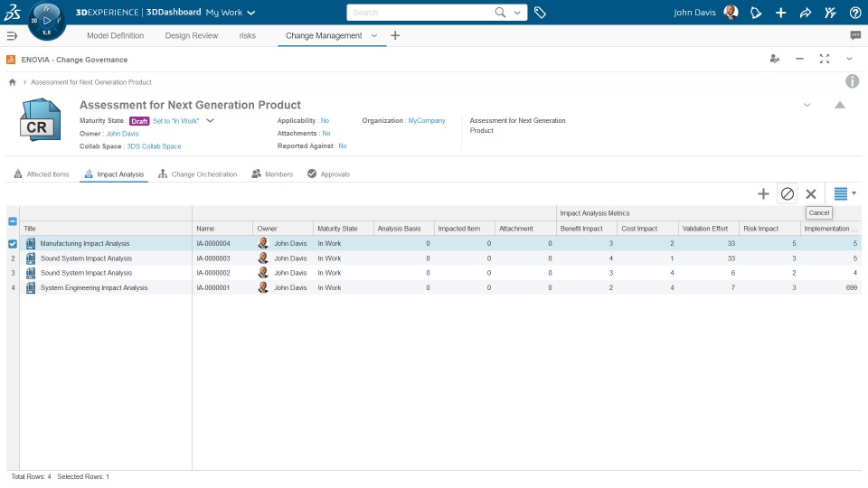Open the Share arrow icon in top bar
The image size is (868, 488).
pos(806,13)
